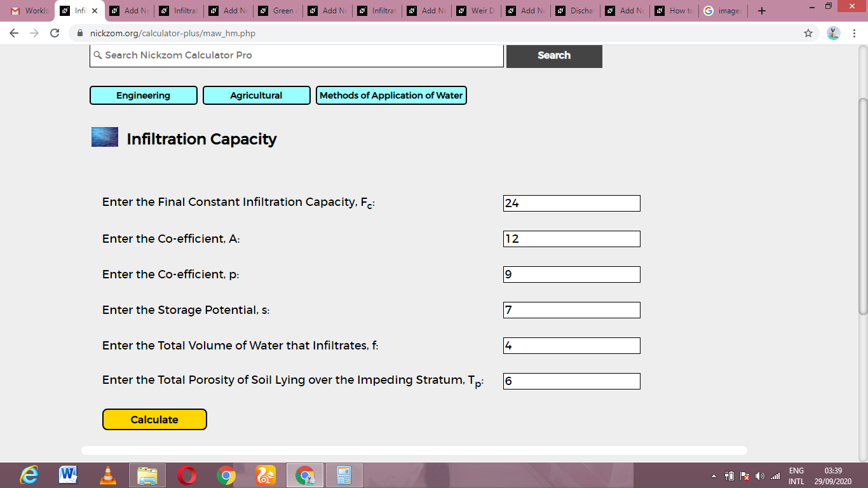Click the label Enter the Co-efficient, A
The height and width of the screenshot is (488, 868).
coord(171,239)
